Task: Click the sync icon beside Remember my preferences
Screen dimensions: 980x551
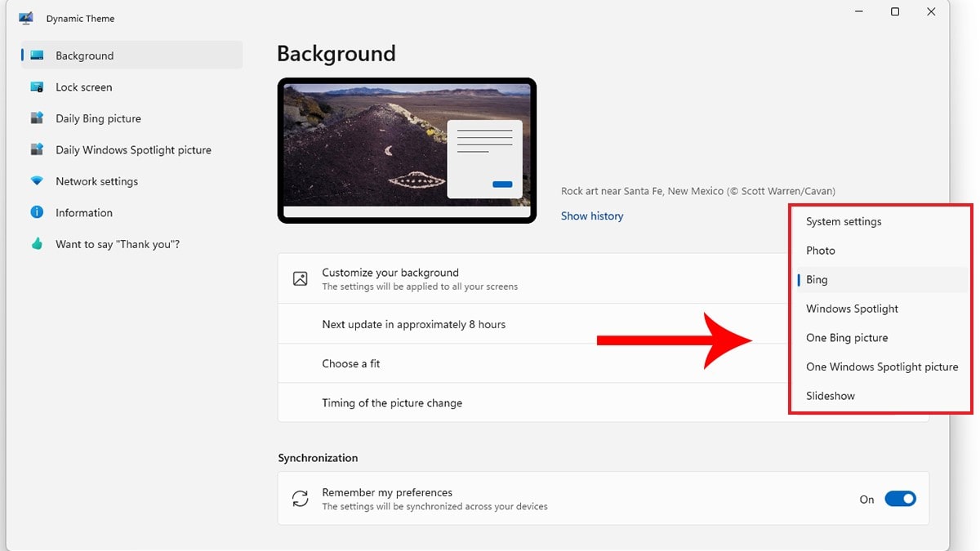Action: (301, 498)
